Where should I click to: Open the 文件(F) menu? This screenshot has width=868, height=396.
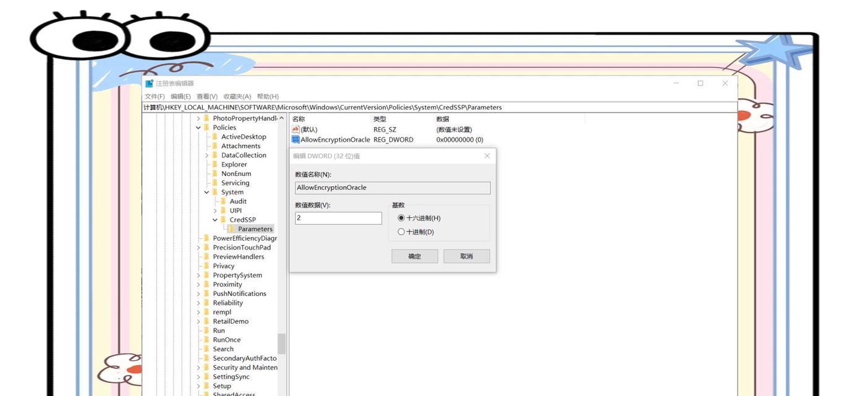coord(155,97)
